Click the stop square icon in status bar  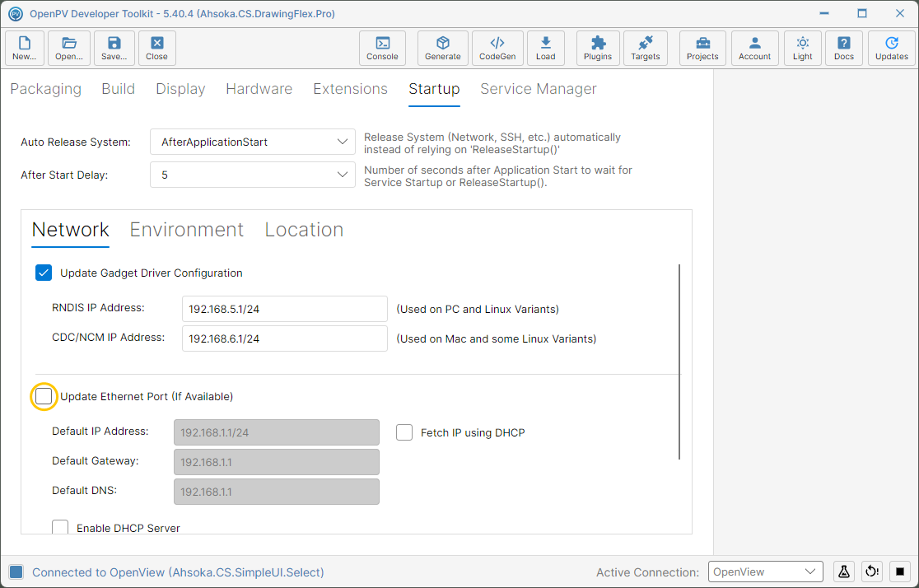(900, 572)
